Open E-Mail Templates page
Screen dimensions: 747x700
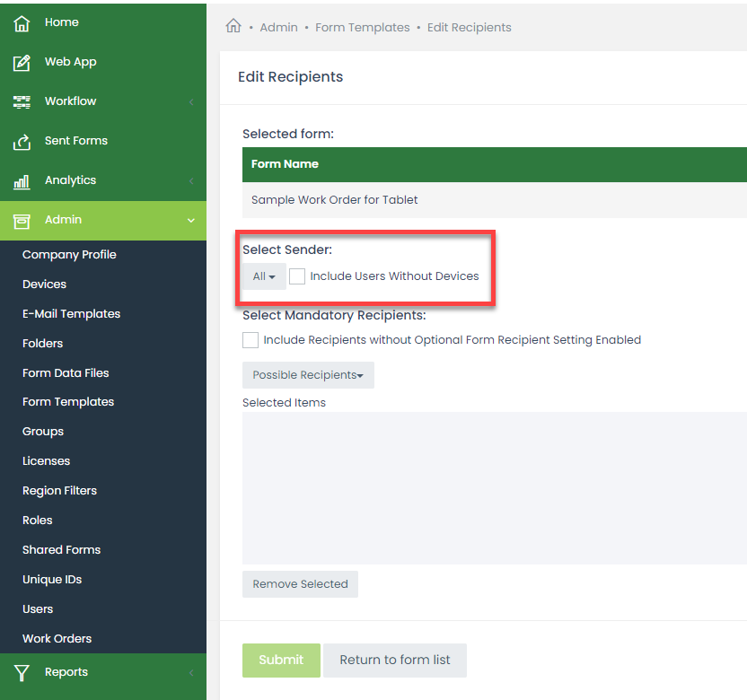click(x=72, y=314)
